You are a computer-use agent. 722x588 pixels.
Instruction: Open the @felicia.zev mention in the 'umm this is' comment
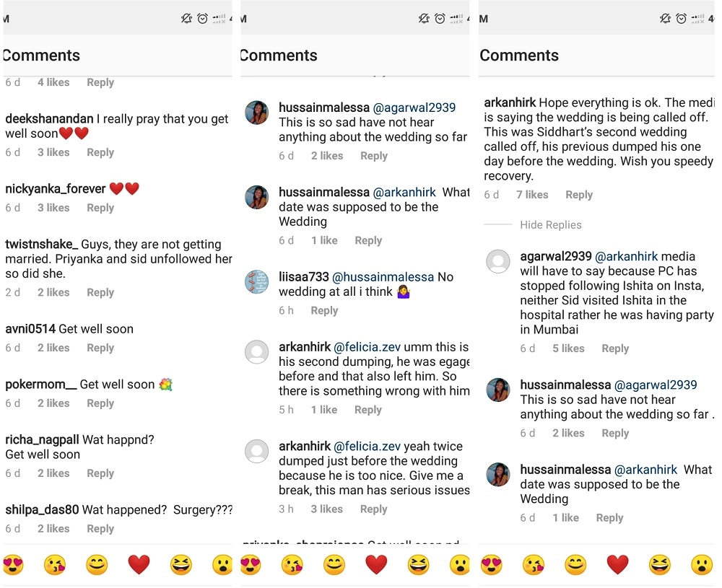[x=367, y=347]
